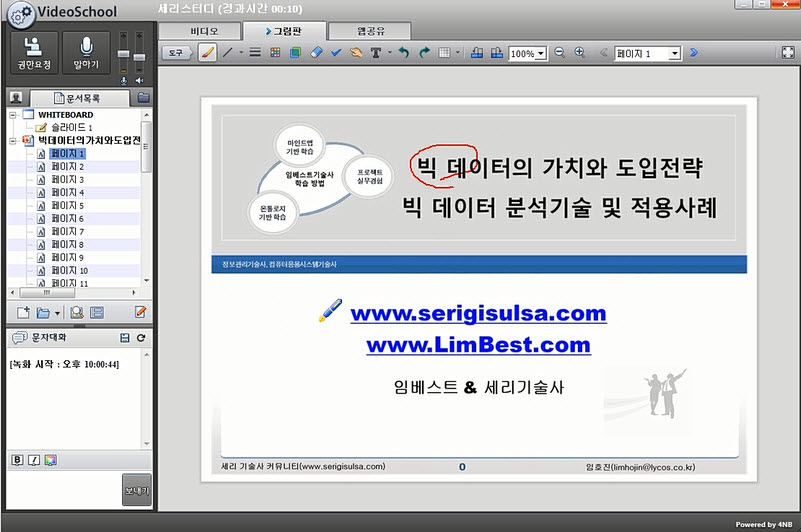This screenshot has width=801, height=532.
Task: Open dropdown arrow next to text tool
Action: point(390,53)
